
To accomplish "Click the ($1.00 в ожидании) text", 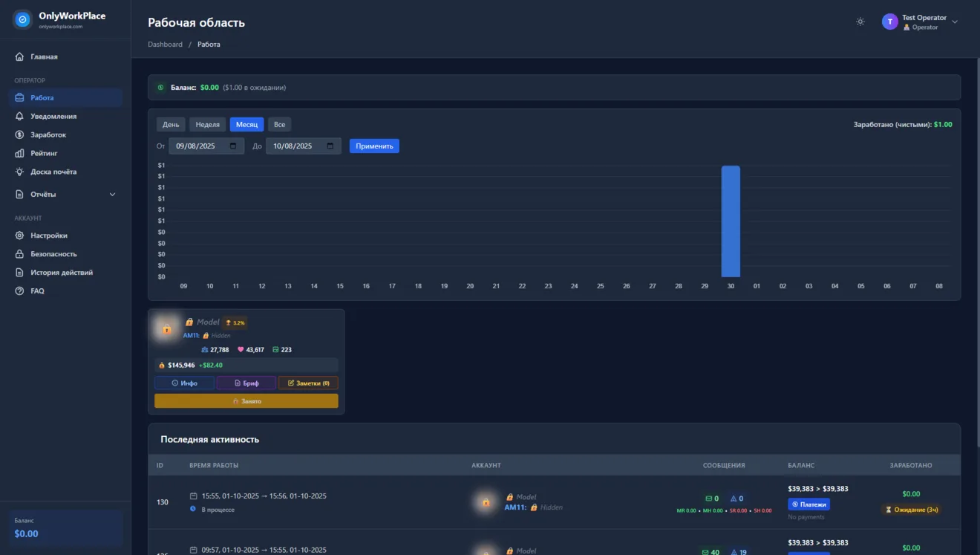I will [254, 88].
